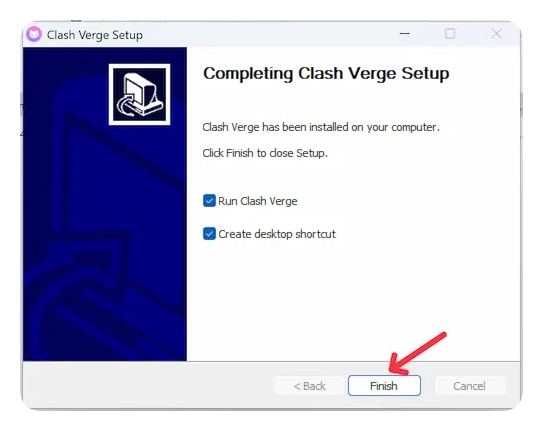Screen dimensions: 543x431
Task: Click the grayed-out maximize window icon
Action: click(x=450, y=34)
